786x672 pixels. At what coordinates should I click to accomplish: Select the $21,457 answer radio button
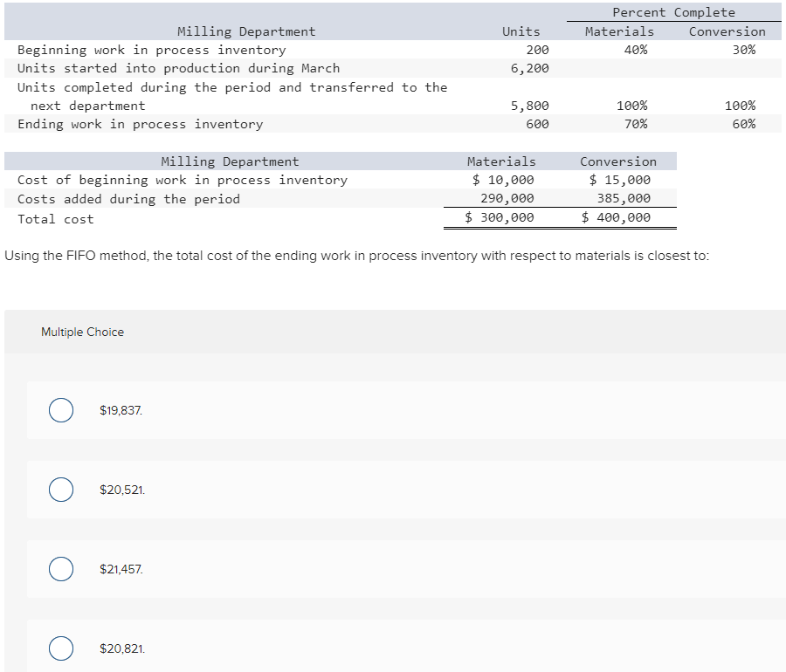pos(61,569)
